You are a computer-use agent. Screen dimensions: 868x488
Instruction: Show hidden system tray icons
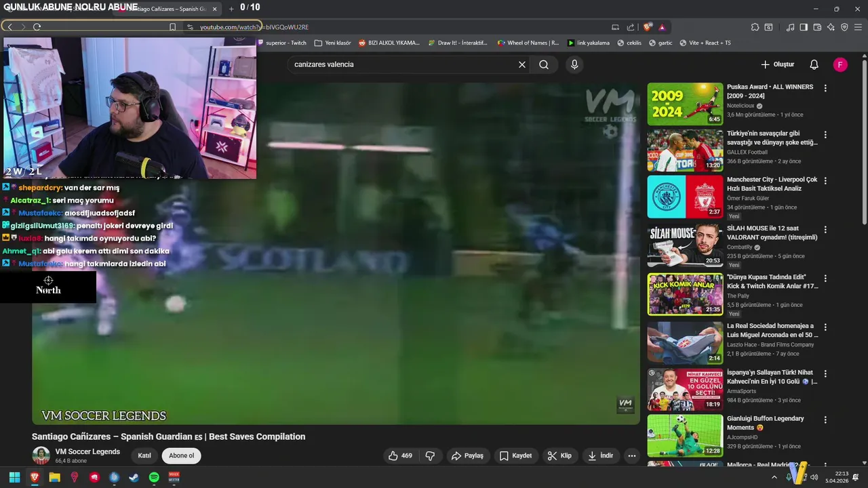pos(774,477)
